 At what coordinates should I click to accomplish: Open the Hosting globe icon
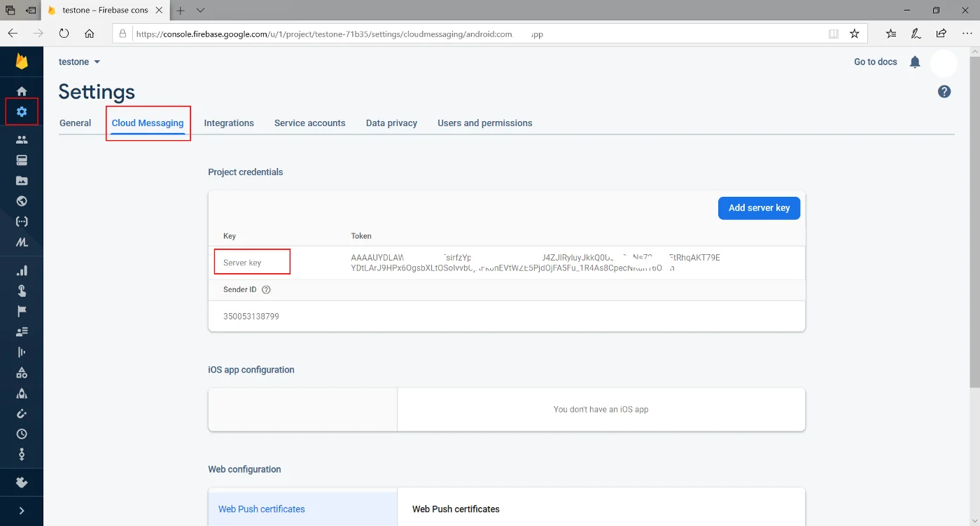(22, 201)
